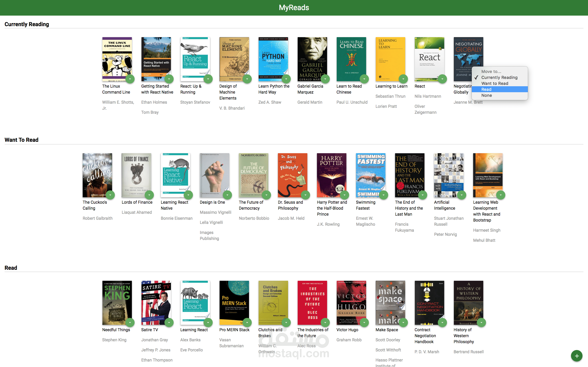Click shelf-move icon on Make Space
This screenshot has width=588, height=367.
(403, 323)
